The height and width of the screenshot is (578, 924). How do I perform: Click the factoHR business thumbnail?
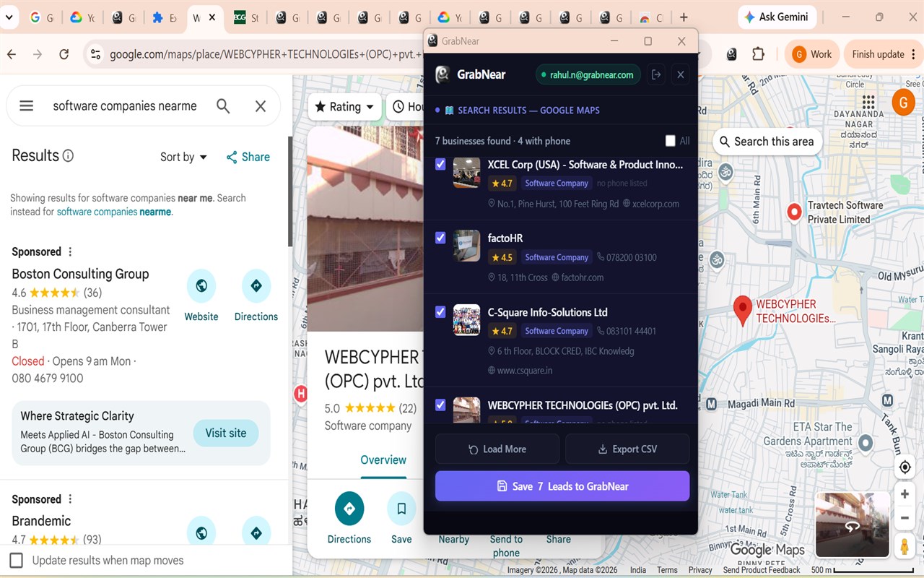coord(466,246)
